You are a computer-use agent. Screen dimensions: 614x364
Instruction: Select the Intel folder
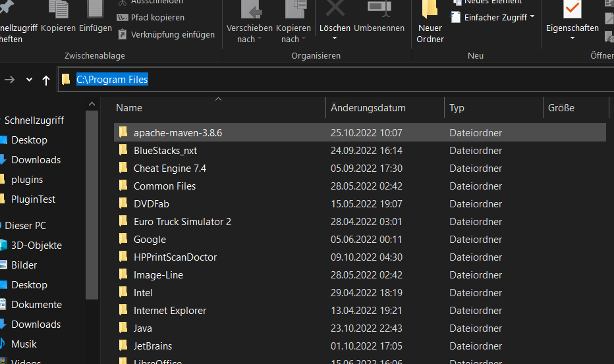pyautogui.click(x=143, y=293)
